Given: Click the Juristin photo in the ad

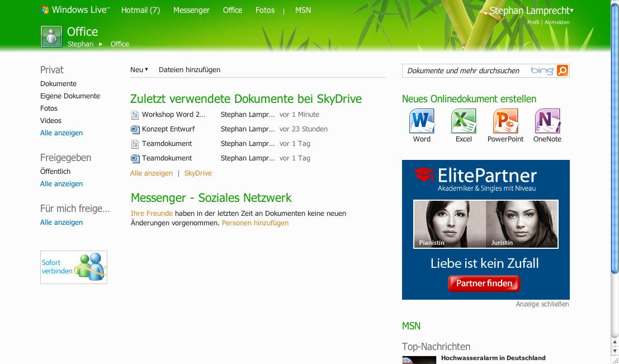Looking at the screenshot, I should [x=522, y=224].
